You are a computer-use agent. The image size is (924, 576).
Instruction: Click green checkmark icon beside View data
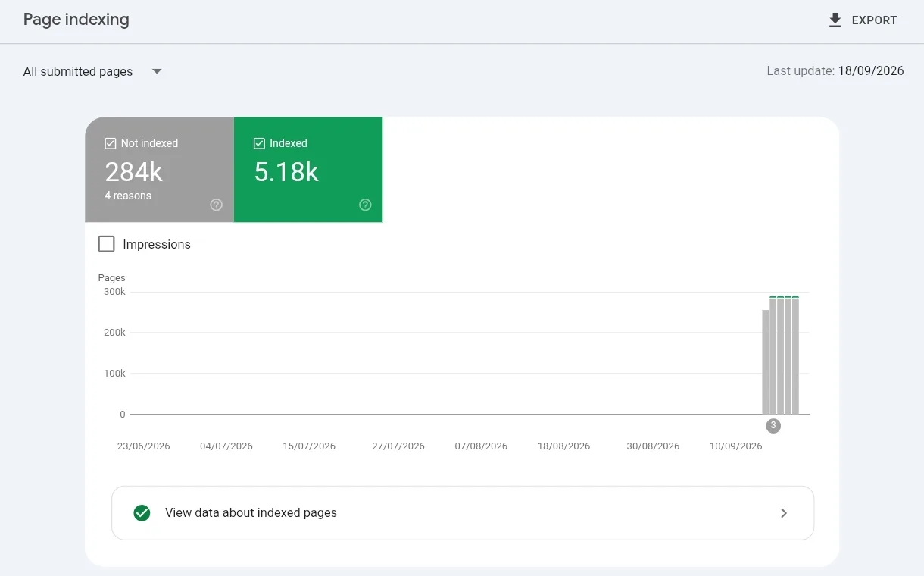click(142, 513)
